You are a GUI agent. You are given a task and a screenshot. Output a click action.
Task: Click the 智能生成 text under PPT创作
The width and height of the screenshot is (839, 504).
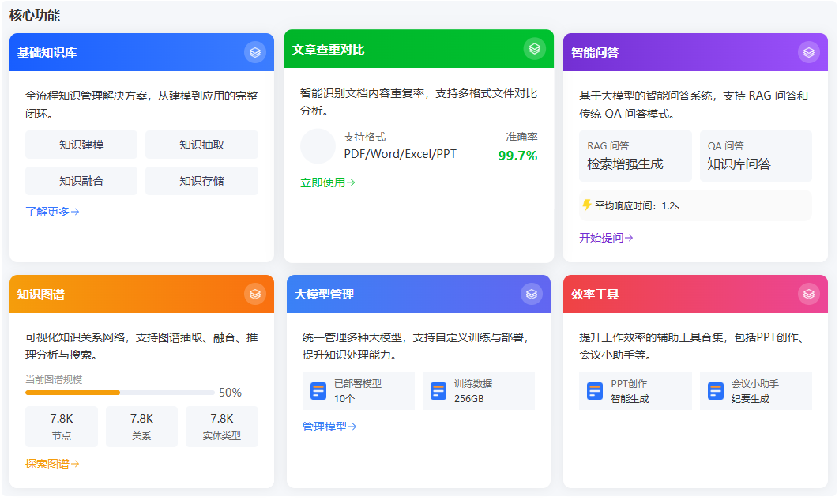click(630, 399)
